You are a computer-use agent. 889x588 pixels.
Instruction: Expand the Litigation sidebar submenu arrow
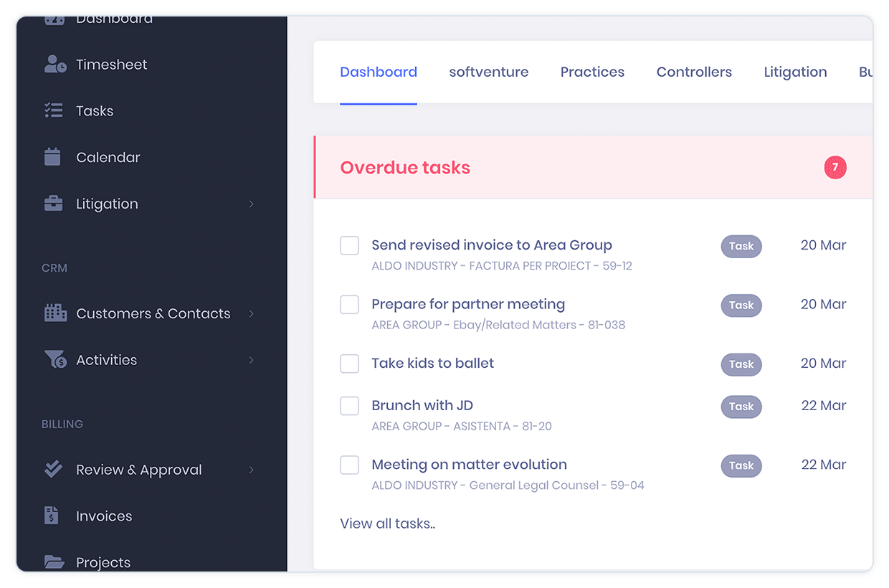[251, 204]
